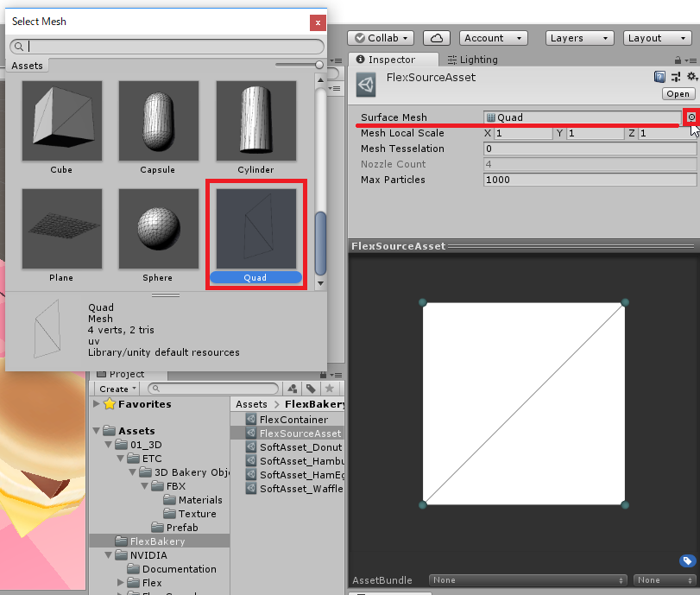Click the Open button for FlexSourceAsset
The height and width of the screenshot is (595, 700).
pyautogui.click(x=678, y=94)
